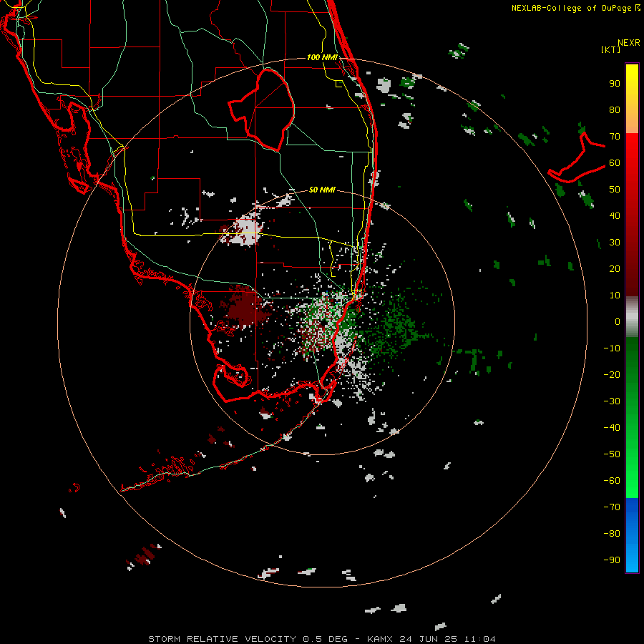The image size is (644, 644).
Task: Click the [KT] units label
Action: (x=611, y=49)
